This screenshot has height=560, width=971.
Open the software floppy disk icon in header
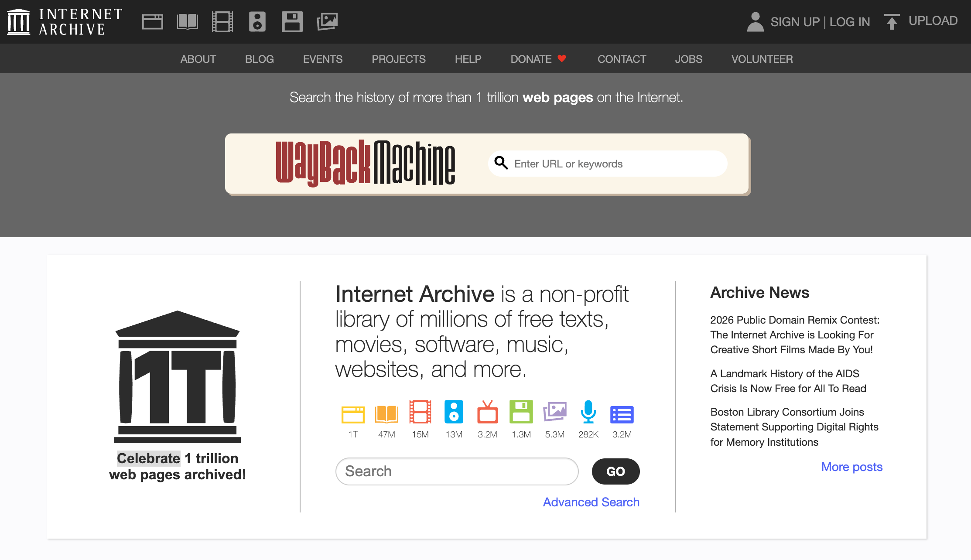tap(292, 21)
